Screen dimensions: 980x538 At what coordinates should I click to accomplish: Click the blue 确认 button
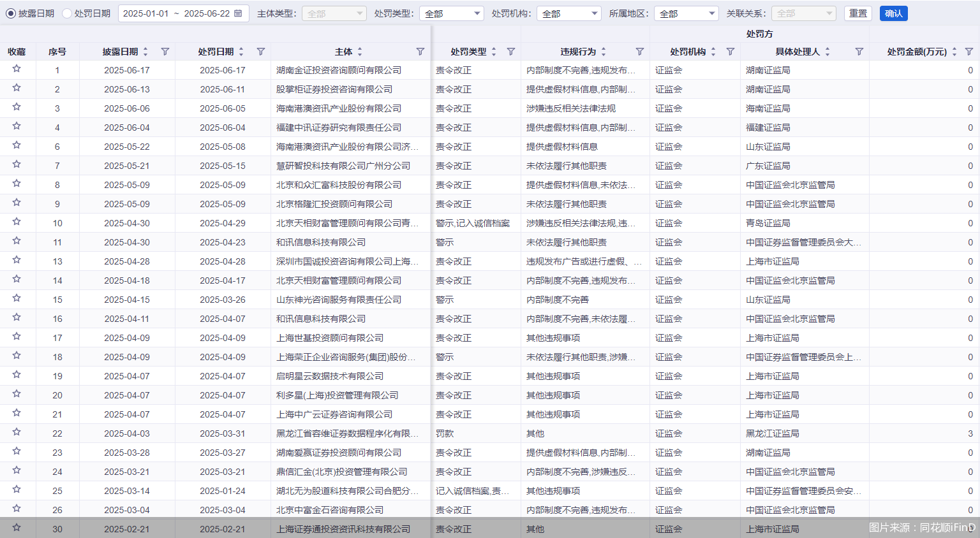[893, 13]
